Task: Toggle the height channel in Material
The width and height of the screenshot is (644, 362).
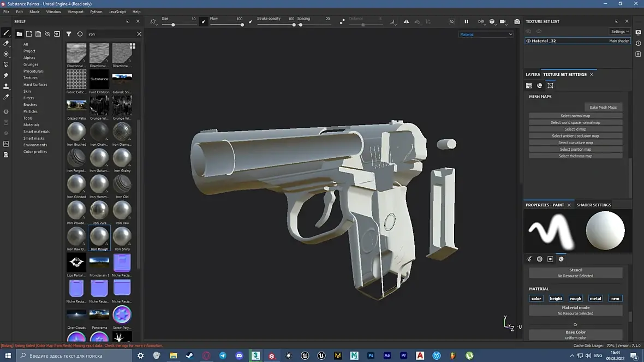Action: point(556,299)
